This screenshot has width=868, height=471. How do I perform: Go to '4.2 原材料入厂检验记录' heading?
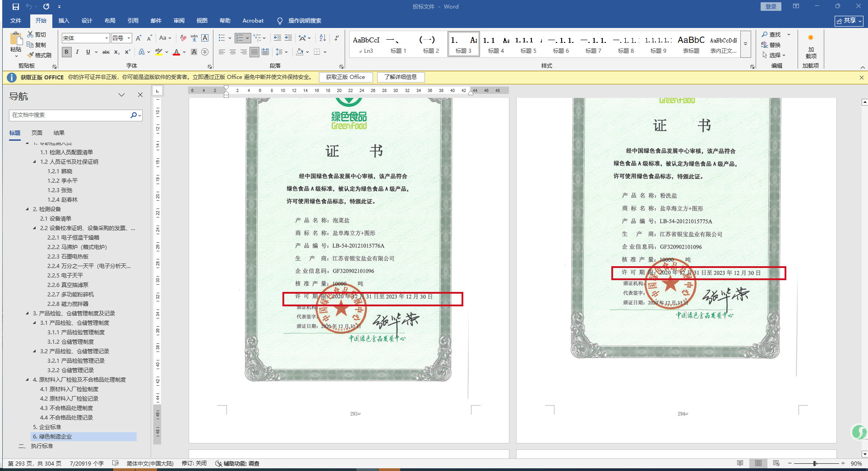[69, 399]
